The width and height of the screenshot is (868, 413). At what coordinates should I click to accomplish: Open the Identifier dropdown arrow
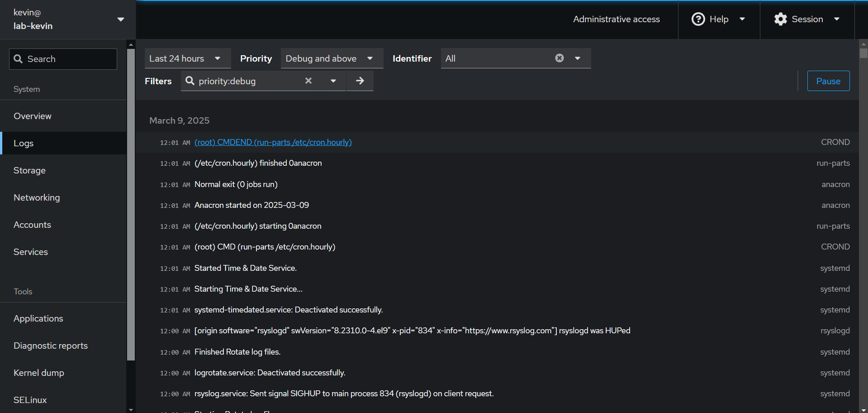[x=578, y=58]
